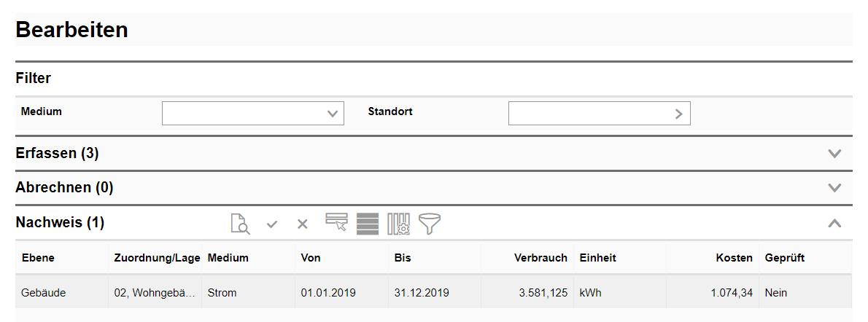
Task: Select the Gebäude Strom table row
Action: click(x=434, y=293)
